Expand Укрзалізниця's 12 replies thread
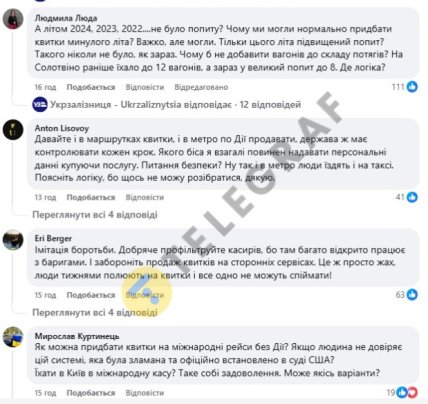 tap(175, 105)
